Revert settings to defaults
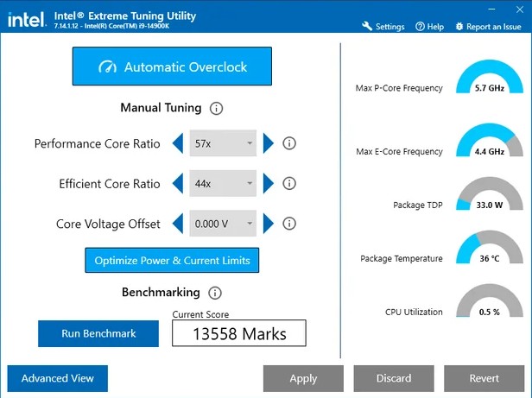 484,378
